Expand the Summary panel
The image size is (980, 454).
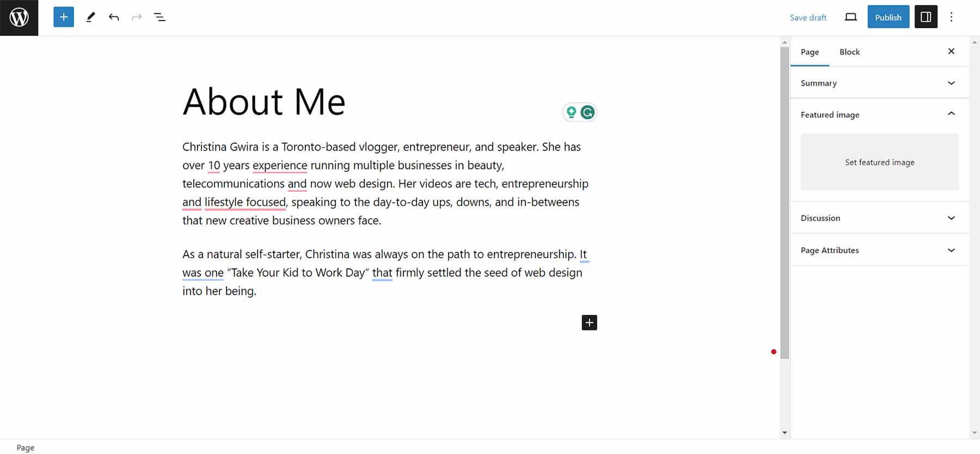879,83
